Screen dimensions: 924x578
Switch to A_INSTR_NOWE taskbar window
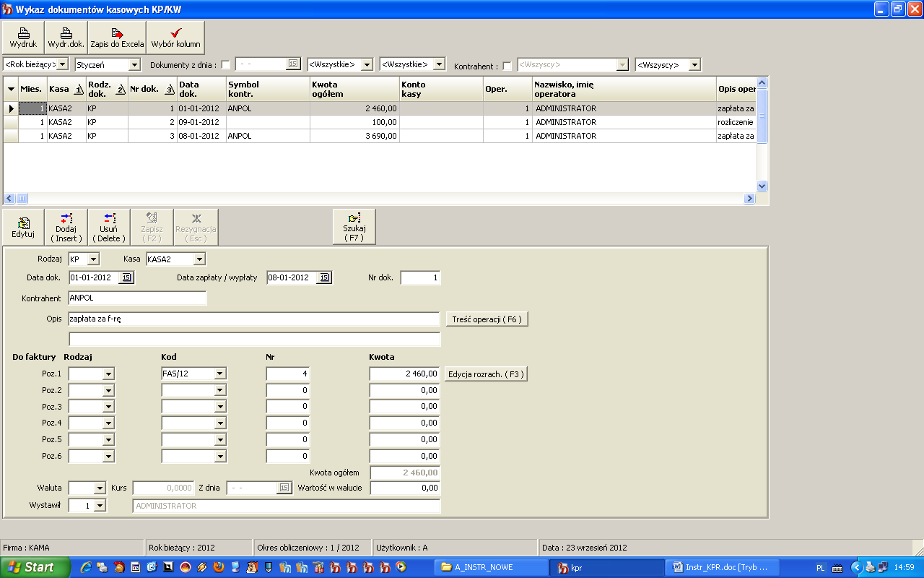(491, 567)
